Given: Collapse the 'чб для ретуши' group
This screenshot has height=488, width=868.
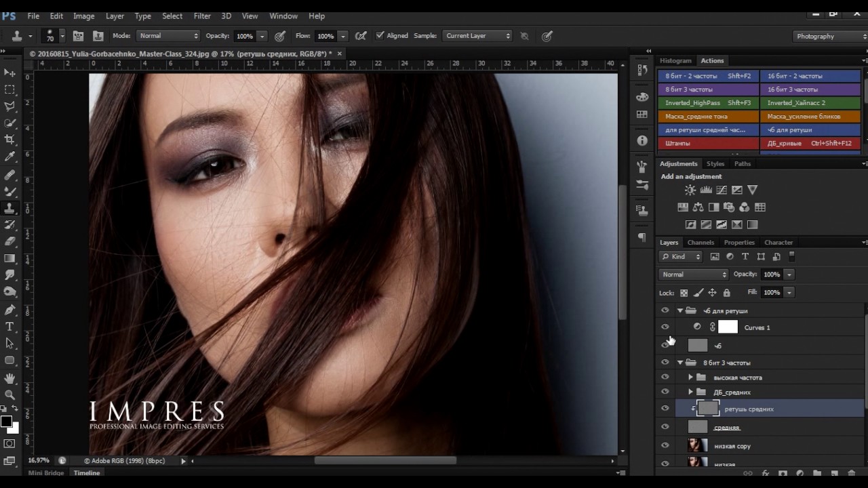Looking at the screenshot, I should click(x=680, y=310).
